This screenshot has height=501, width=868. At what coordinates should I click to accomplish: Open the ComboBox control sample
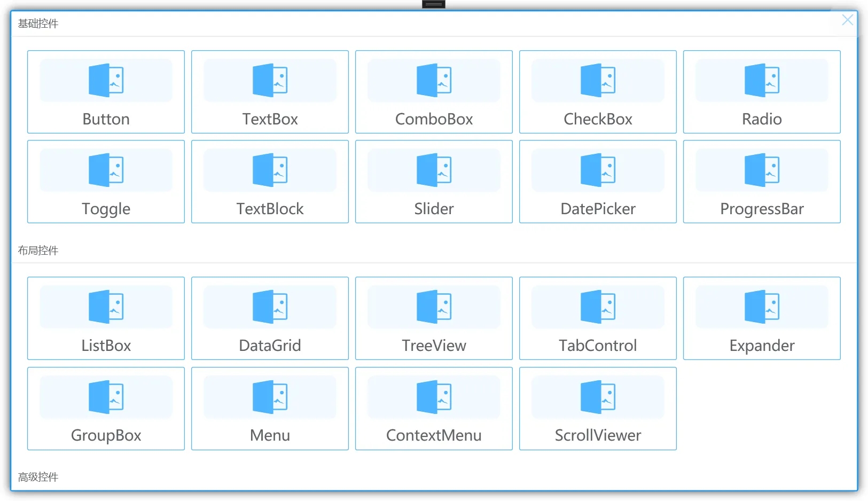point(433,92)
